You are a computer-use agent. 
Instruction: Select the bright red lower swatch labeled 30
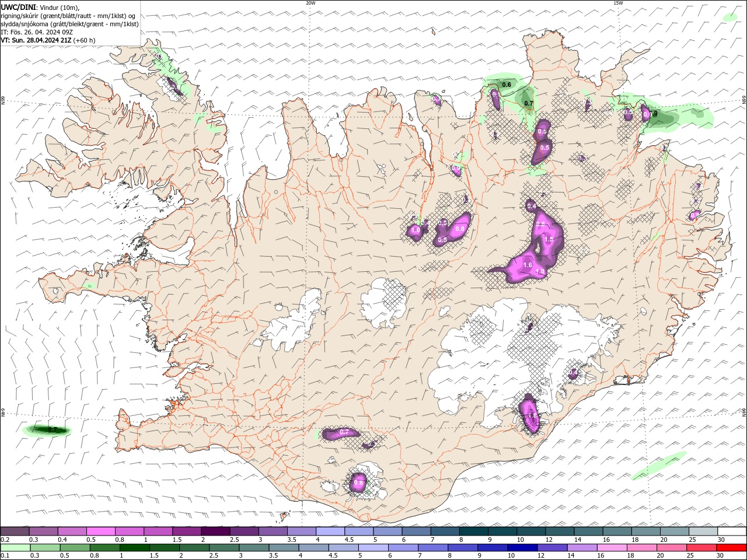pos(731,548)
